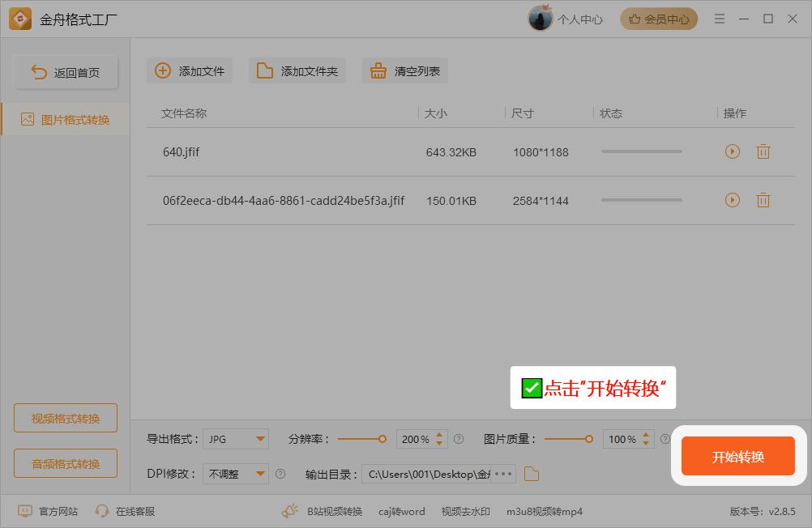This screenshot has height=528, width=812.
Task: Click the 图片质量 100% value field
Action: (622, 439)
